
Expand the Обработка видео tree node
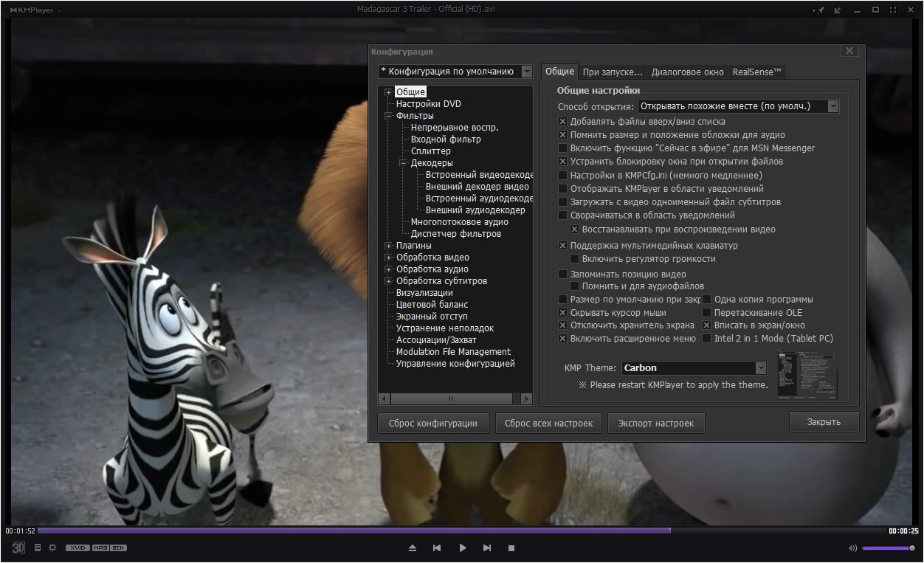388,258
